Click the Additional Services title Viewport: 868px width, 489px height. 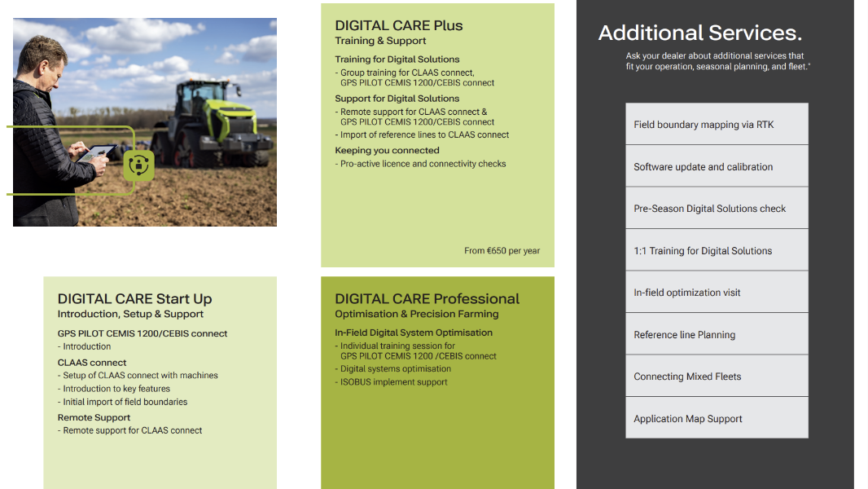pyautogui.click(x=699, y=33)
